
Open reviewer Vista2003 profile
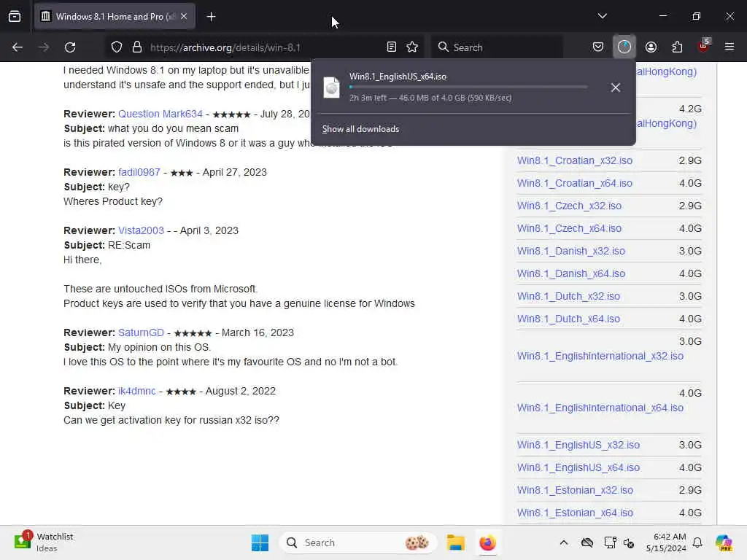tap(141, 230)
